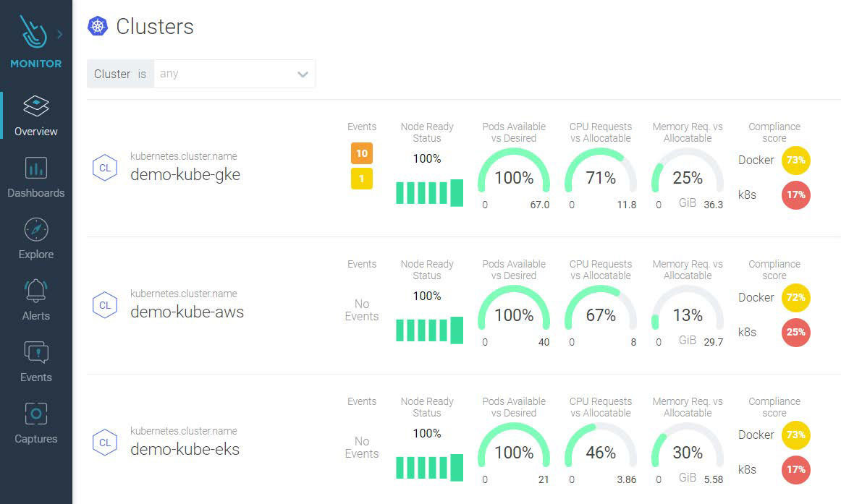The width and height of the screenshot is (841, 504).
Task: Open the demo-kube-aws cluster
Action: click(x=187, y=312)
